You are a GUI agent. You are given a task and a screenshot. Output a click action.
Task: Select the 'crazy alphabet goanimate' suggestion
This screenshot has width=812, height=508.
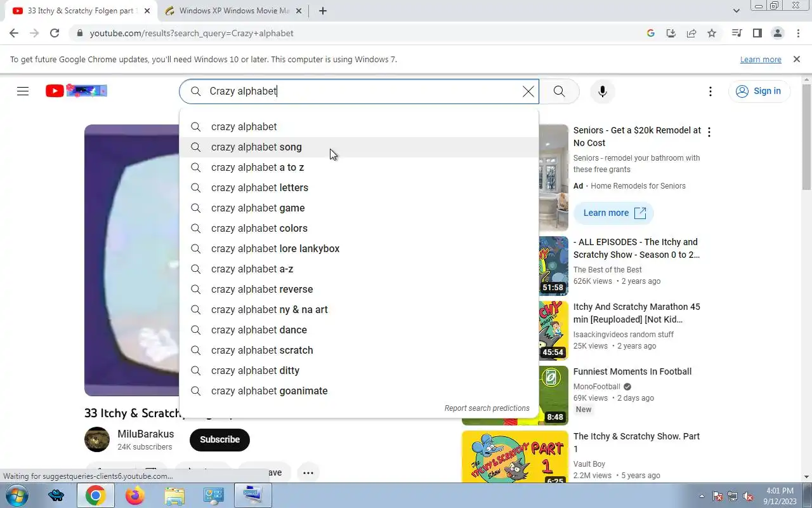359,391
